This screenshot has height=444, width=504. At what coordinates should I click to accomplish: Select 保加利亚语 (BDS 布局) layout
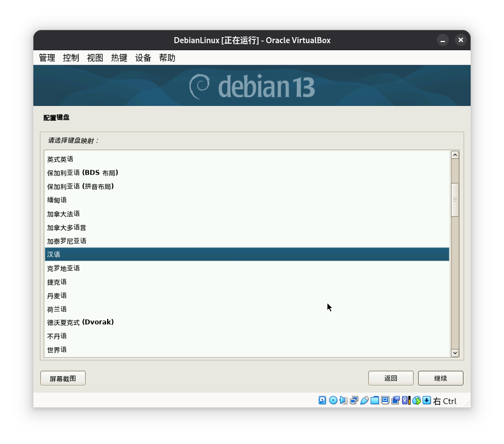coord(247,173)
